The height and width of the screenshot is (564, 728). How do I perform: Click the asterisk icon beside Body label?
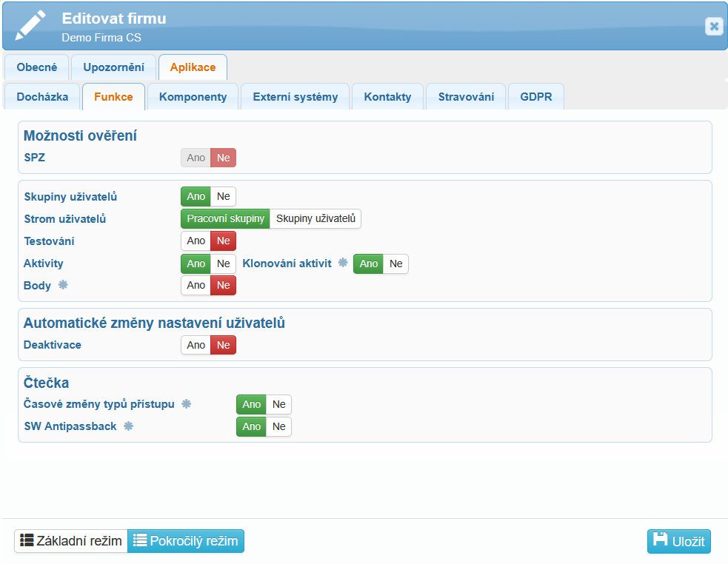click(x=63, y=286)
